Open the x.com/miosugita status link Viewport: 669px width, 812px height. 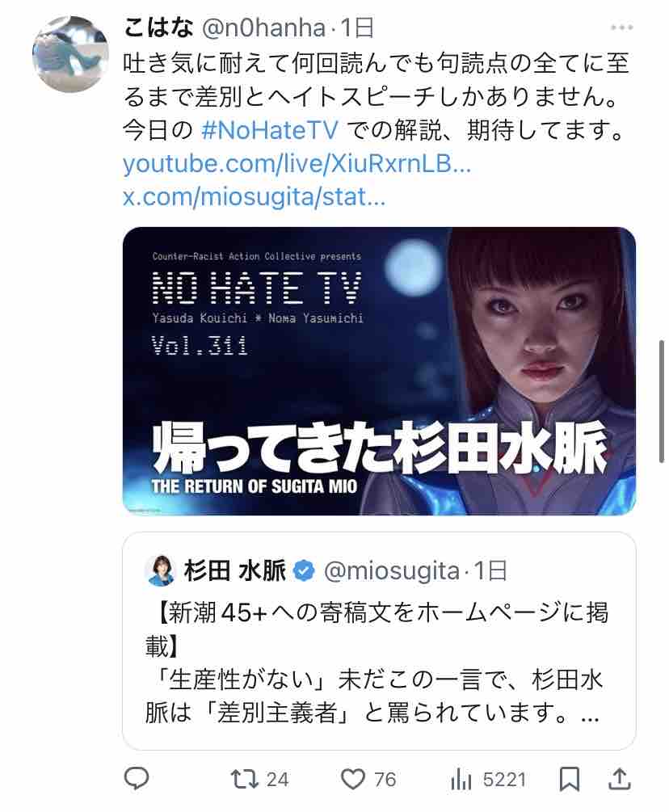255,197
